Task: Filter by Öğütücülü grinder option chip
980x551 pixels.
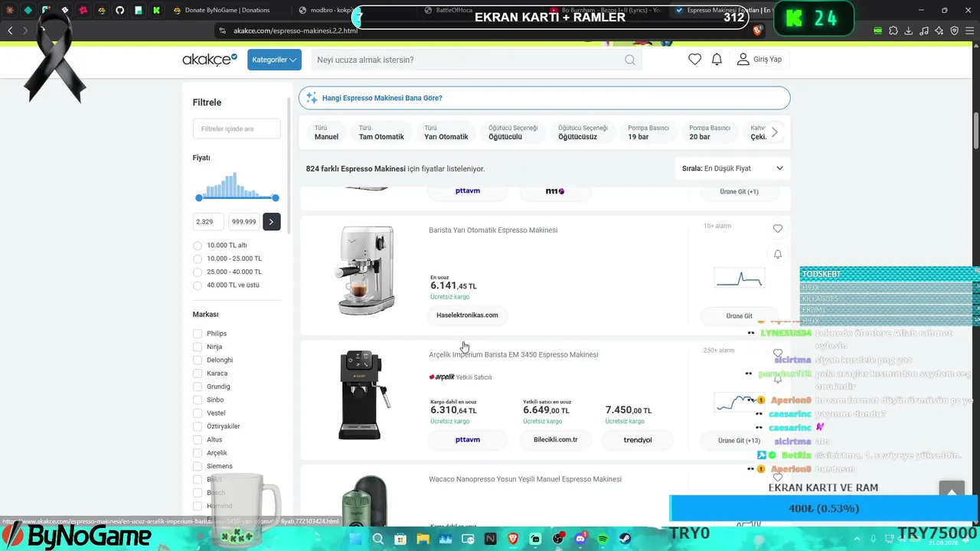Action: (x=513, y=132)
